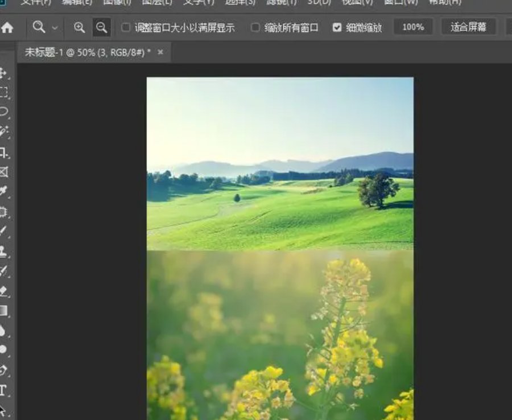Click the 适合屏幕 button
Image resolution: width=512 pixels, height=420 pixels.
click(x=469, y=27)
